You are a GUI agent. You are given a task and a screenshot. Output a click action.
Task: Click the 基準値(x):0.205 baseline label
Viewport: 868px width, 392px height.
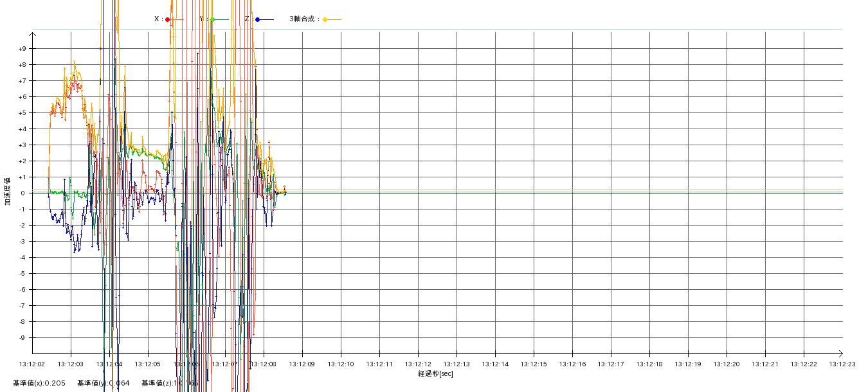(39, 383)
